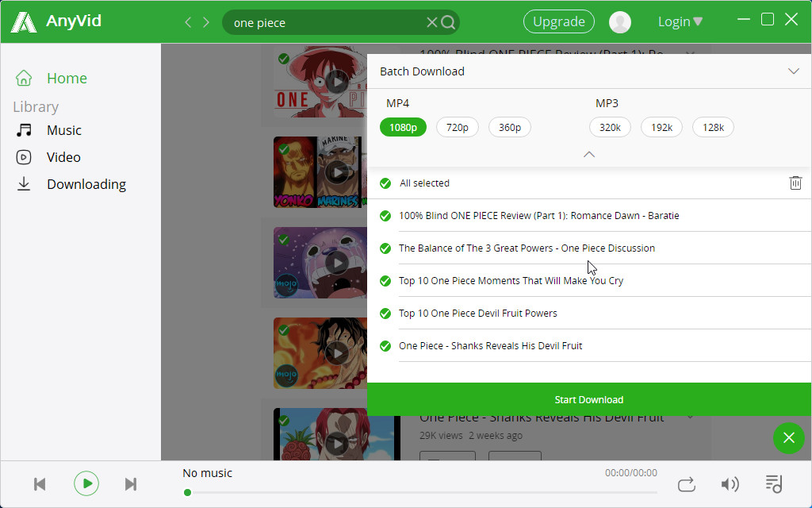Select MP3 192k quality
This screenshot has height=508, width=812.
coord(662,128)
